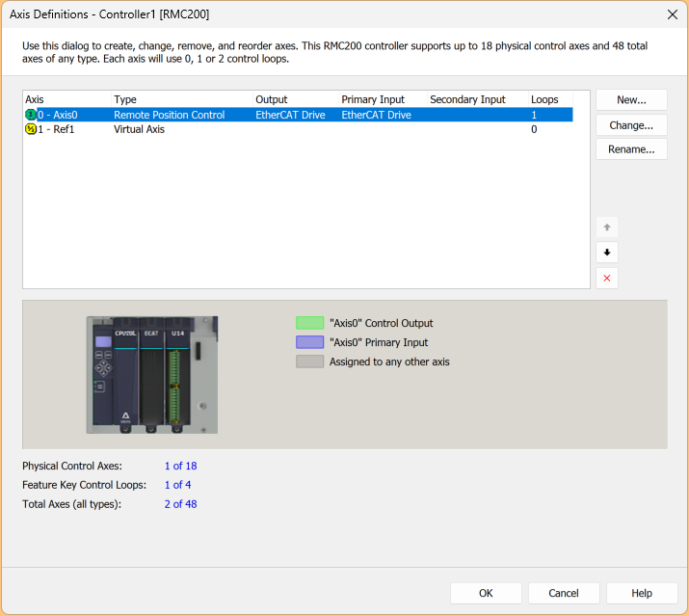Click the Loops value 0 for Ref1

(534, 129)
